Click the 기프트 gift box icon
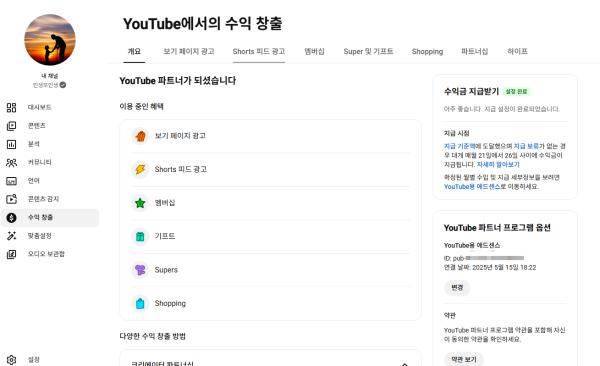Image resolution: width=600 pixels, height=366 pixels. (140, 236)
